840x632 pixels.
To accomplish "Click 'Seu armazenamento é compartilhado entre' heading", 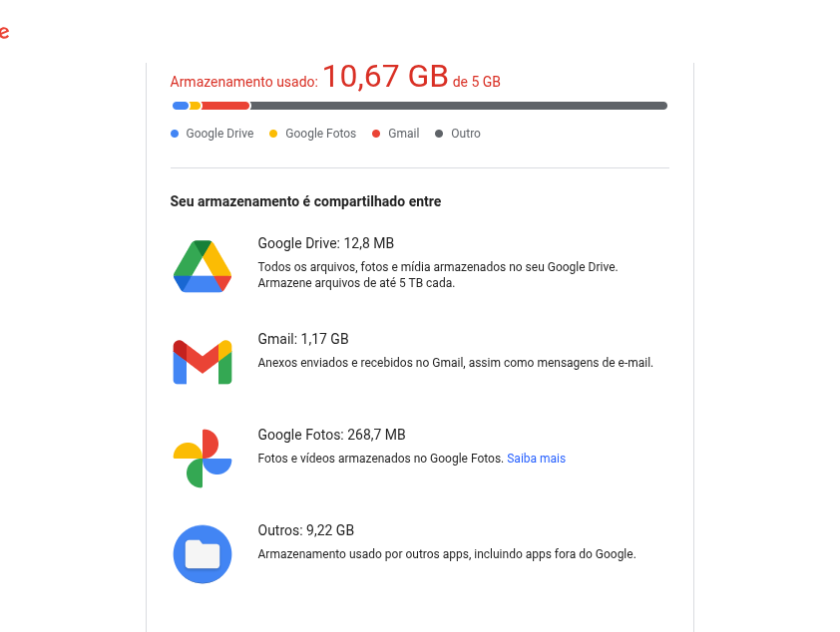I will pyautogui.click(x=305, y=201).
